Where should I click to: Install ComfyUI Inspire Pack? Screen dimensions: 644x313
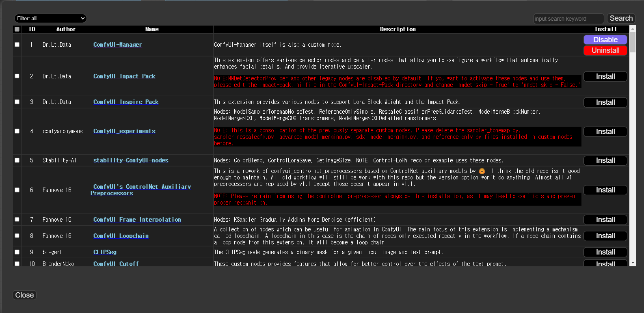point(605,102)
